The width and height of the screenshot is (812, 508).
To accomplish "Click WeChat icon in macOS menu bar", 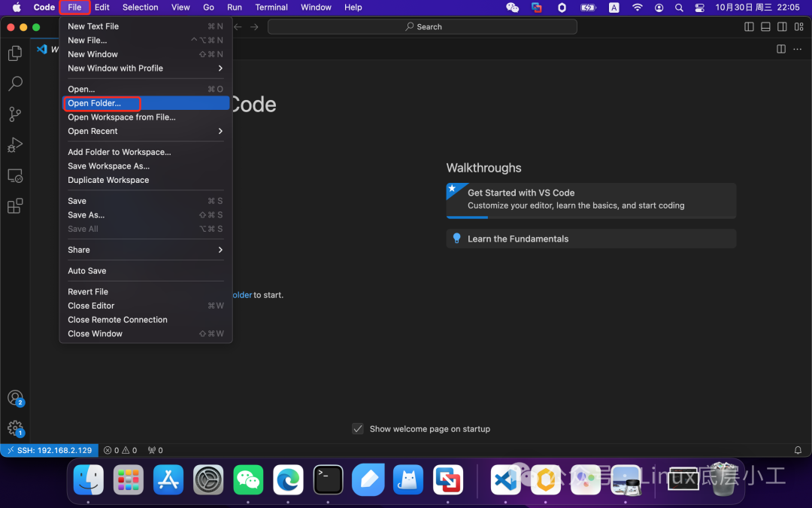I will pos(512,8).
